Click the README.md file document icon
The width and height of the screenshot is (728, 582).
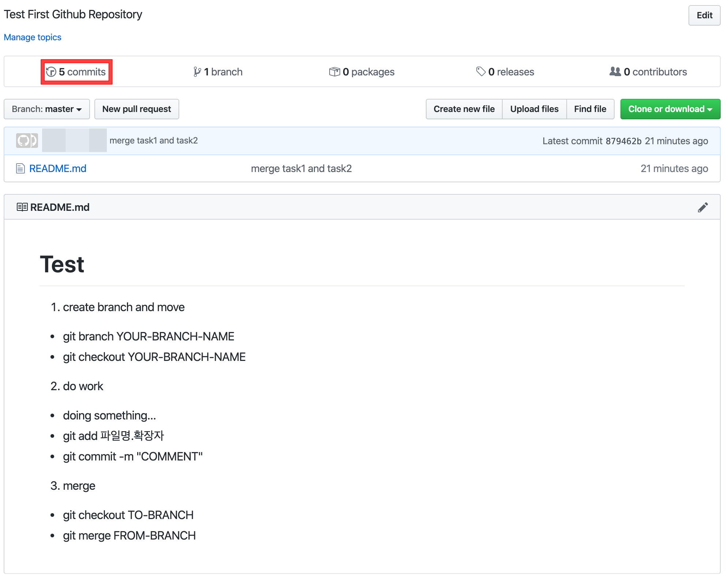(x=20, y=168)
